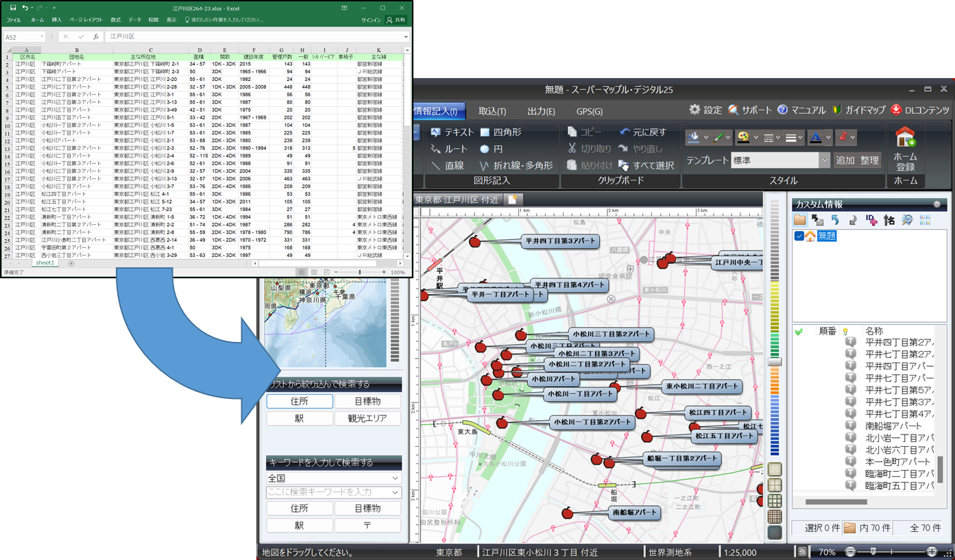Click the 70% zoom slider at bottom right

[873, 551]
